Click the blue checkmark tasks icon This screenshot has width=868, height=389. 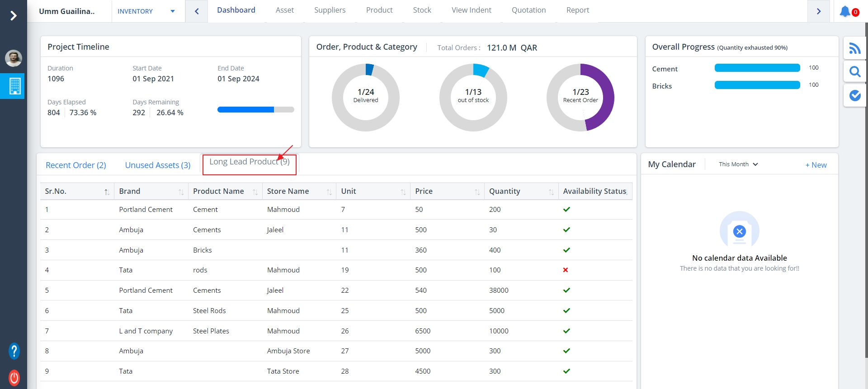(x=854, y=95)
